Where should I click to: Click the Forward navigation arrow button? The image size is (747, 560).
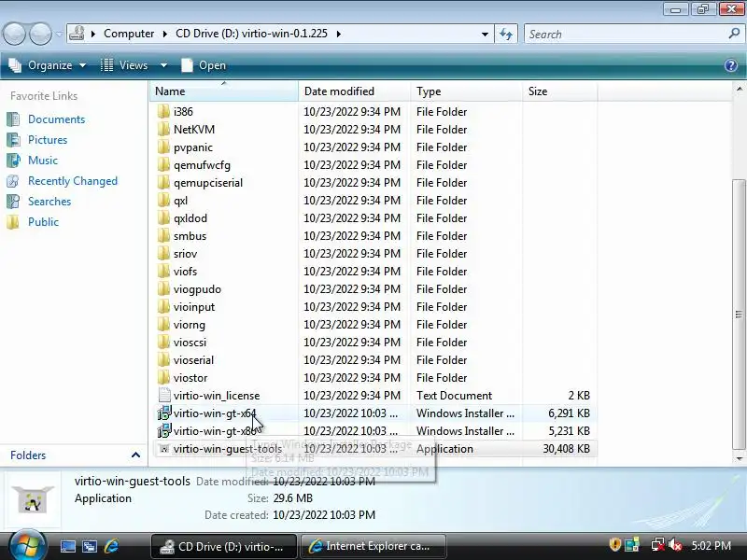[x=40, y=35]
